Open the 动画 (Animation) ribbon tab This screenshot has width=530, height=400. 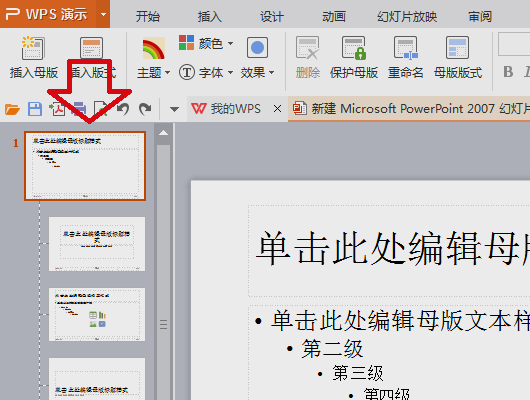[x=334, y=16]
